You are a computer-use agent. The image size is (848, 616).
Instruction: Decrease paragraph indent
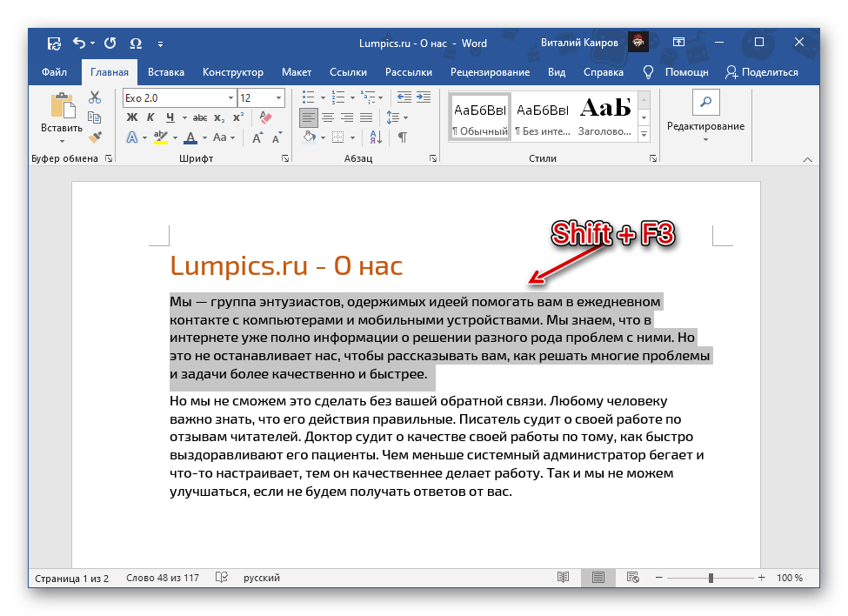pos(404,97)
